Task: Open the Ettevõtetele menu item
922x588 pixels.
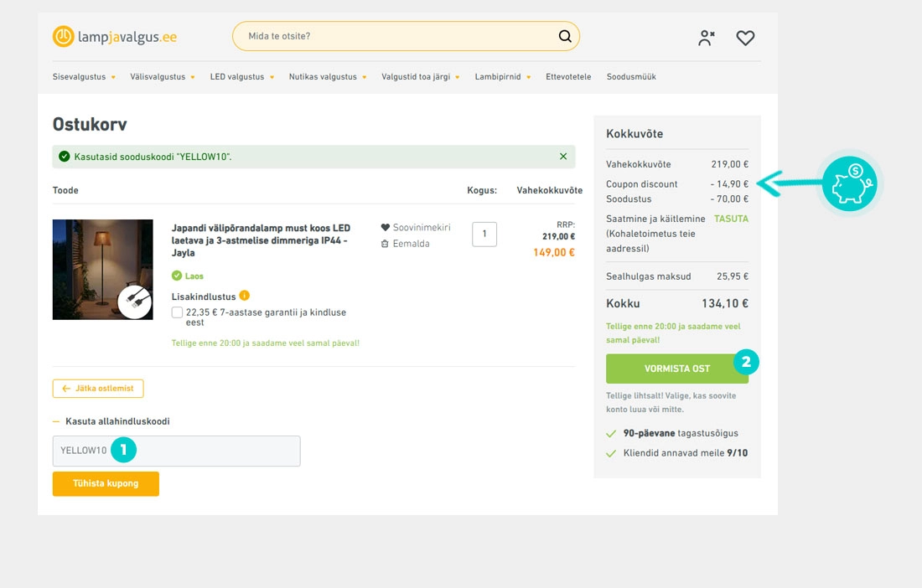Action: (x=568, y=77)
